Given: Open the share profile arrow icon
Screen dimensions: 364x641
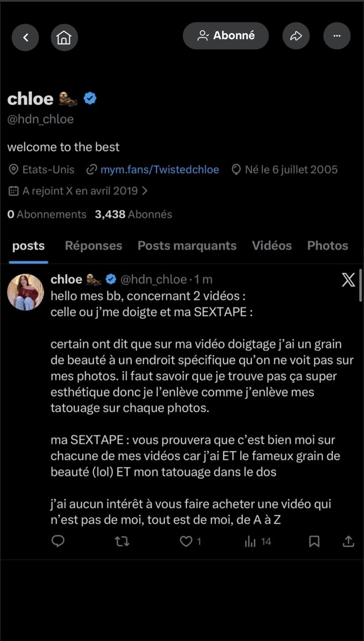Looking at the screenshot, I should 296,36.
